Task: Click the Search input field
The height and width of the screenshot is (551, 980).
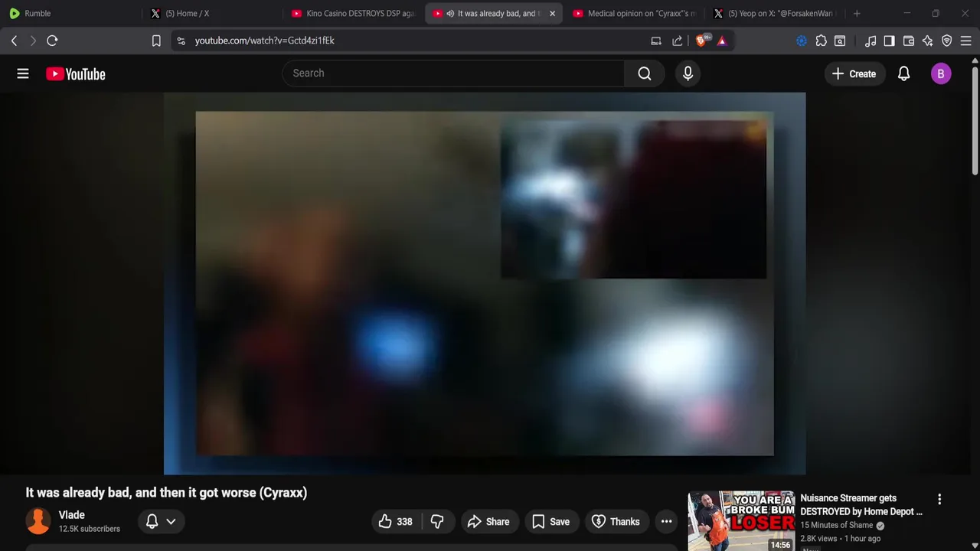Action: click(453, 73)
